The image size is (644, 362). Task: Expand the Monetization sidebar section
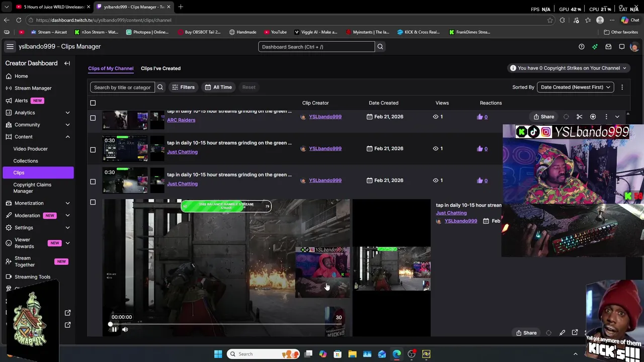point(67,203)
